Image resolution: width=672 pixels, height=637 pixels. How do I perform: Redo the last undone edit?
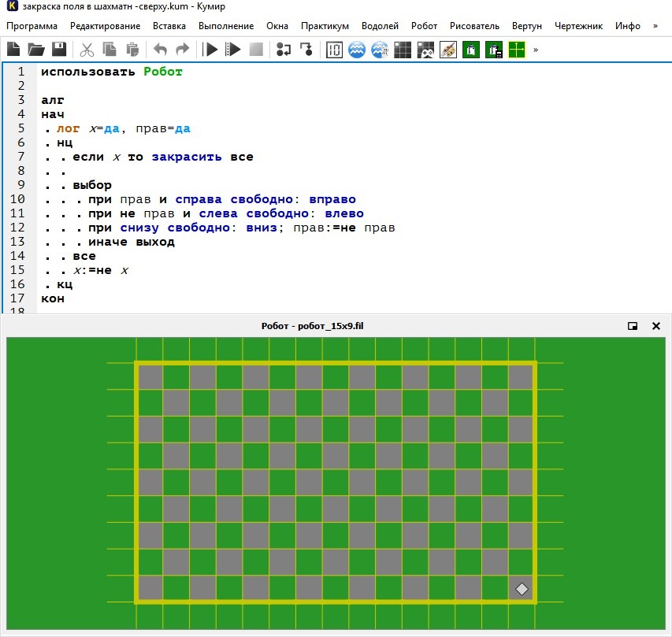coord(183,50)
